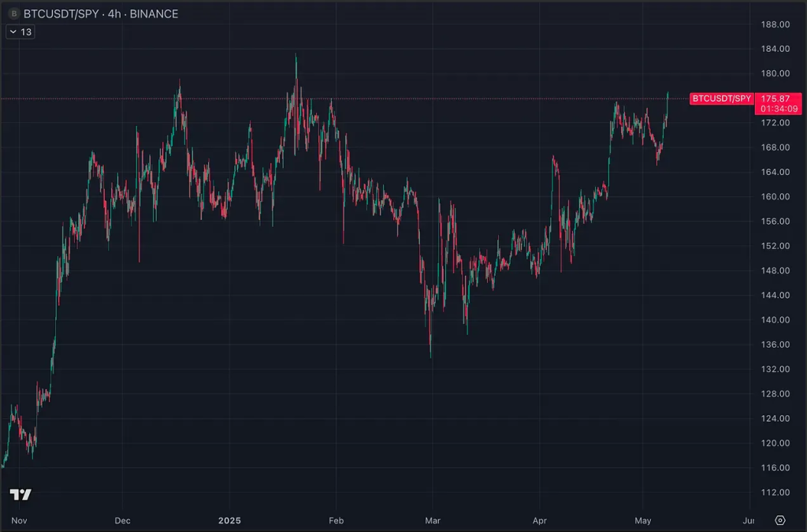Click the 136.00 price axis label

775,344
